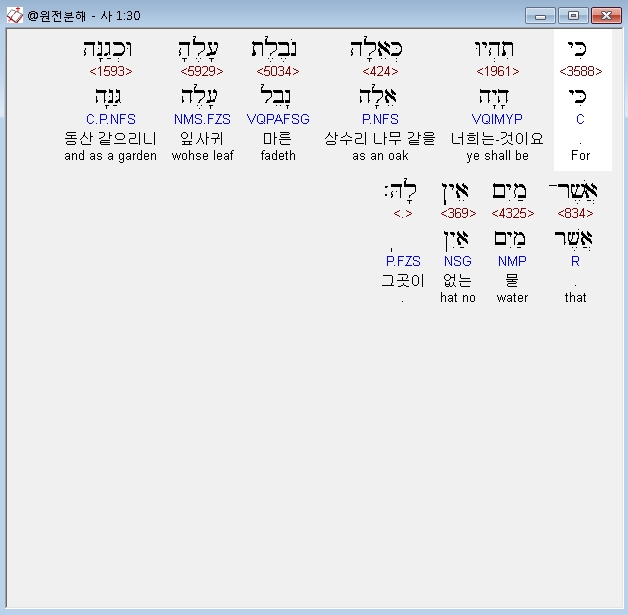Screen dimensions: 628x615
Task: Click the Hebrew root word above VQIMYP
Action: coord(494,97)
